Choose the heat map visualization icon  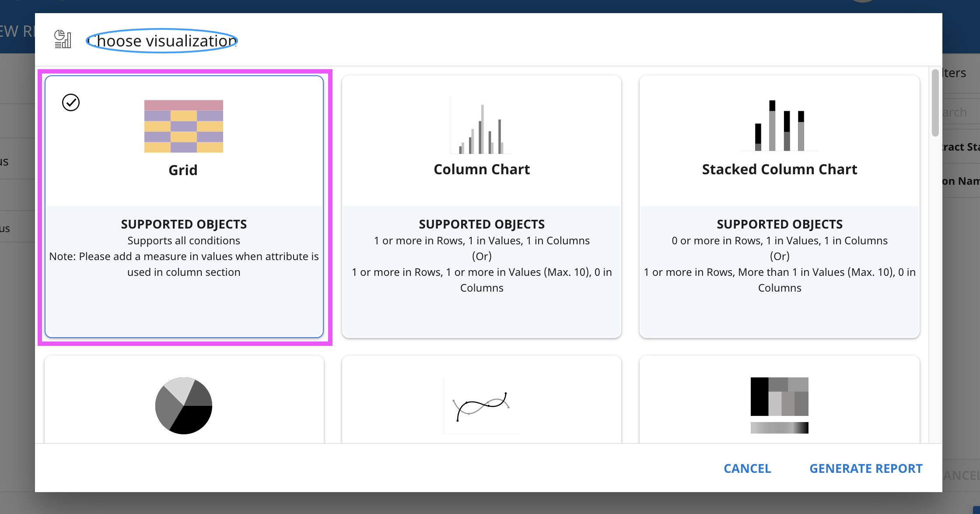point(779,405)
